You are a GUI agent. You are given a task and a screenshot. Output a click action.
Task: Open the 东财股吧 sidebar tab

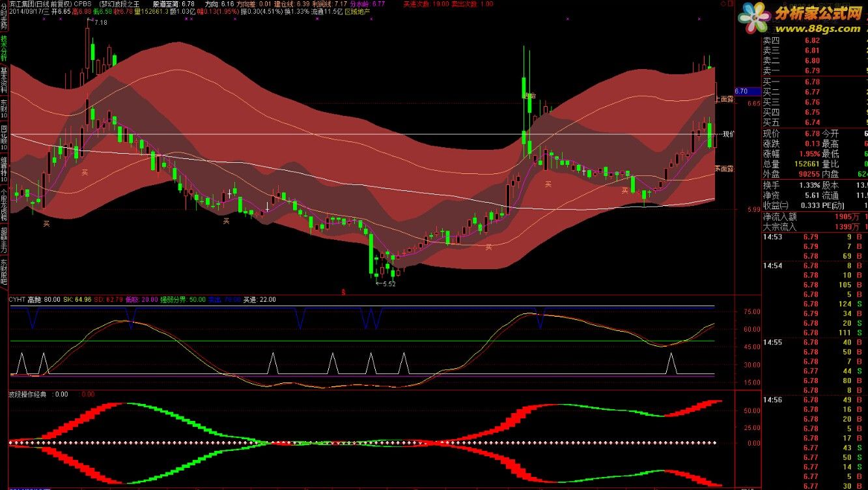[x=4, y=272]
